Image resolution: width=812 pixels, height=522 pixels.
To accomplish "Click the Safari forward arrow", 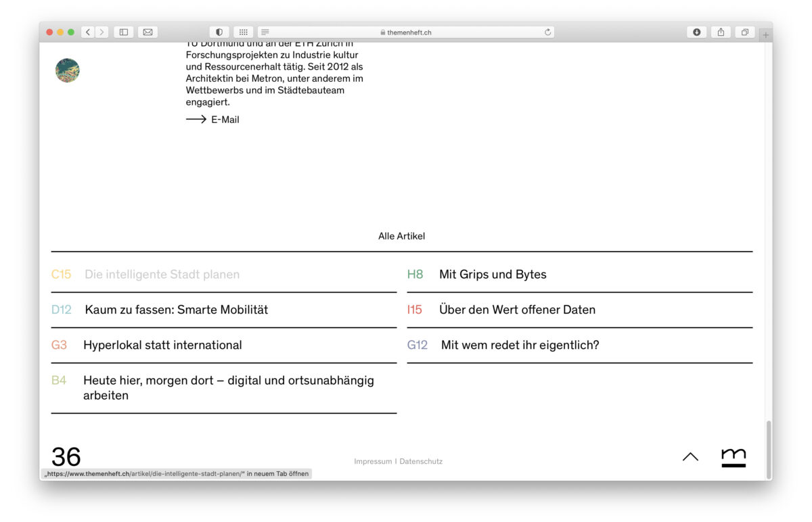I will pyautogui.click(x=102, y=32).
